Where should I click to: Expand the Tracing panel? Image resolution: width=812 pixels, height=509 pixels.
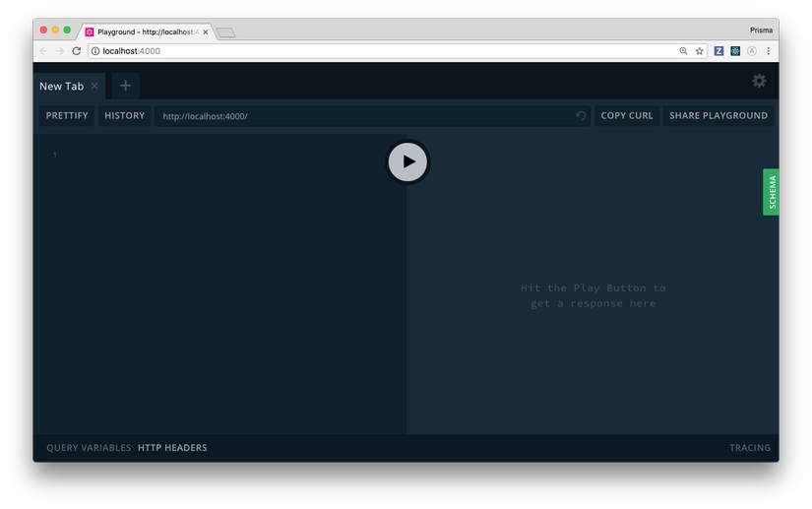pyautogui.click(x=749, y=448)
